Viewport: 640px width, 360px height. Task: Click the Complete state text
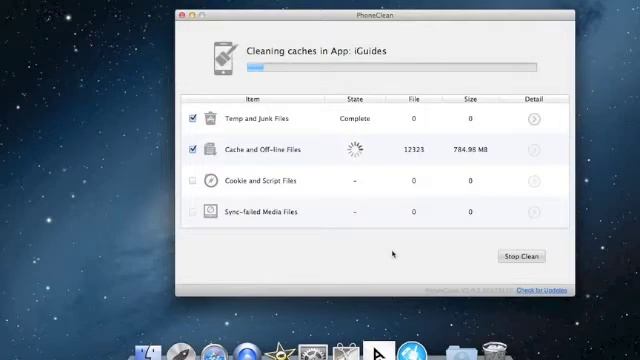click(x=355, y=118)
